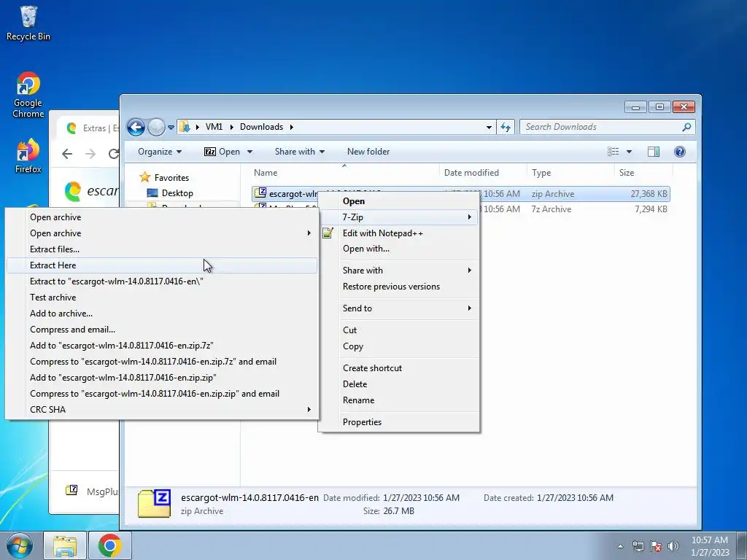The width and height of the screenshot is (747, 560).
Task: Click Add to escargot .zip.zip entry
Action: point(162,378)
